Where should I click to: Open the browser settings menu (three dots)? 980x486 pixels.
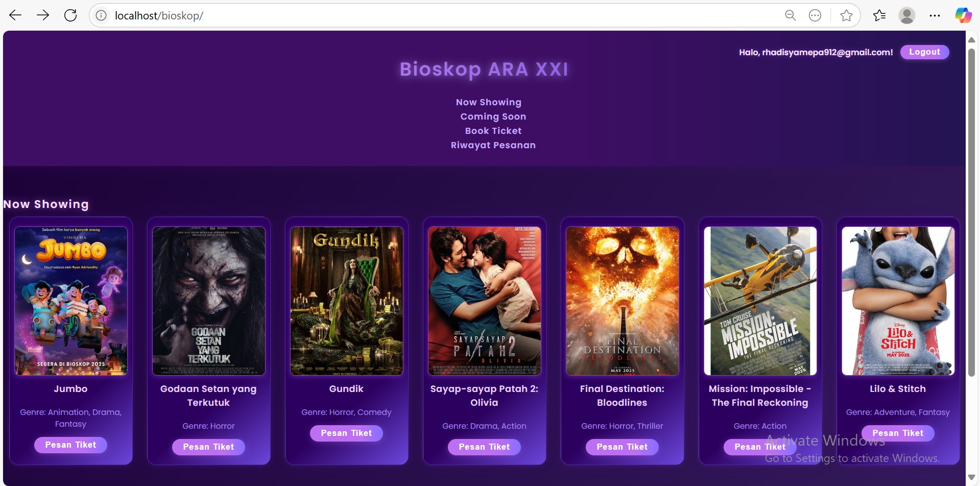click(x=936, y=15)
